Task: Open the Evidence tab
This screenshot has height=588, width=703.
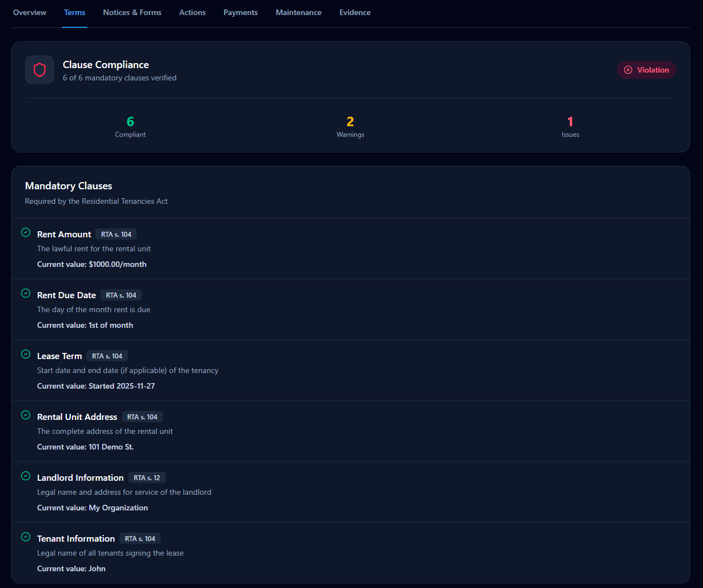Action: point(355,12)
